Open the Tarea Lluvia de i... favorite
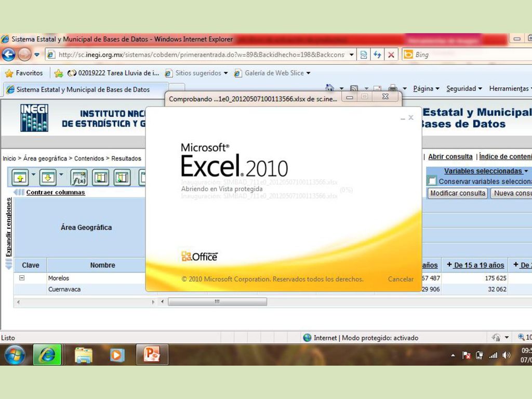This screenshot has width=532, height=399. click(113, 73)
